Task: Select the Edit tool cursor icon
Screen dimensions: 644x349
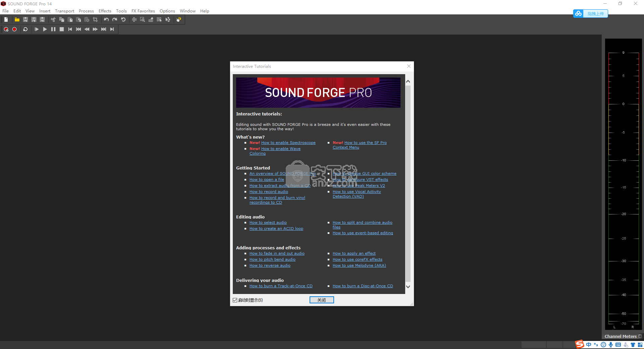Action: point(134,19)
